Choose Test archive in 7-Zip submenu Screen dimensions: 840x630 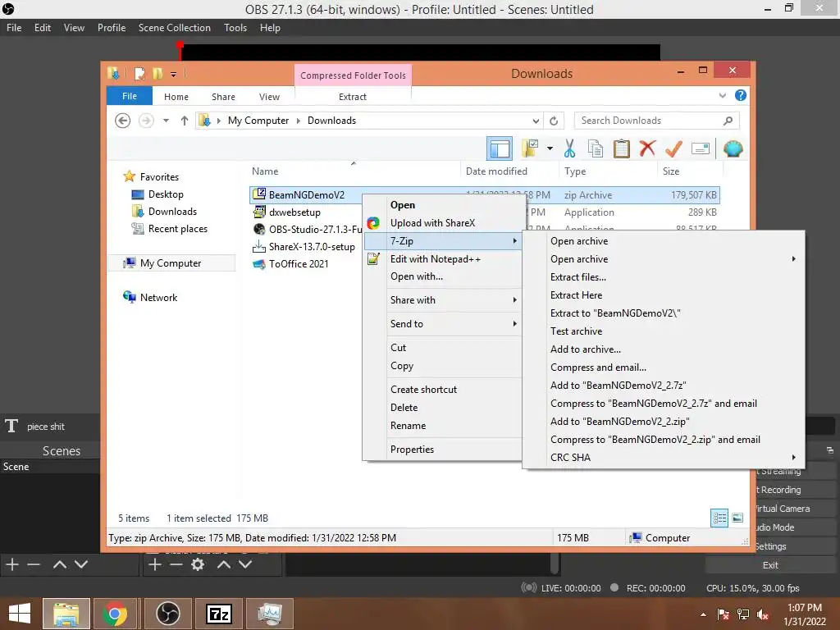tap(664, 331)
